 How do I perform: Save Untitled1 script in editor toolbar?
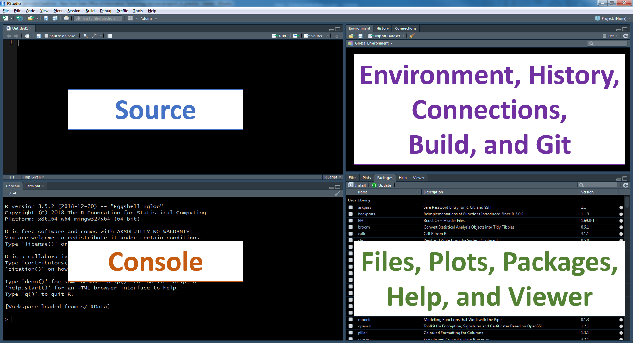pyautogui.click(x=39, y=36)
